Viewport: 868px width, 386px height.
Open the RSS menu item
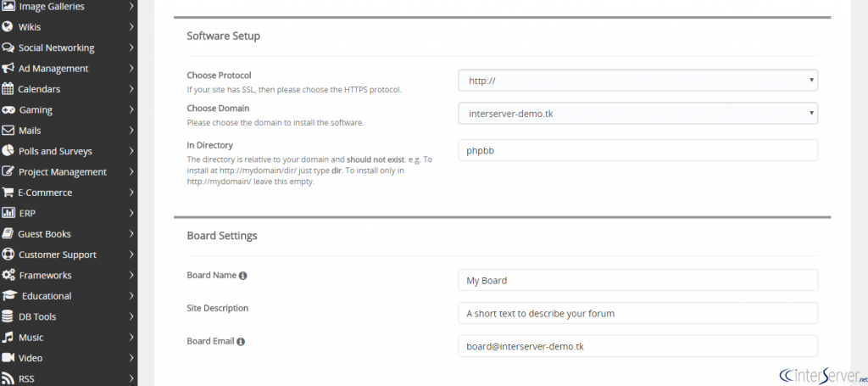point(69,378)
